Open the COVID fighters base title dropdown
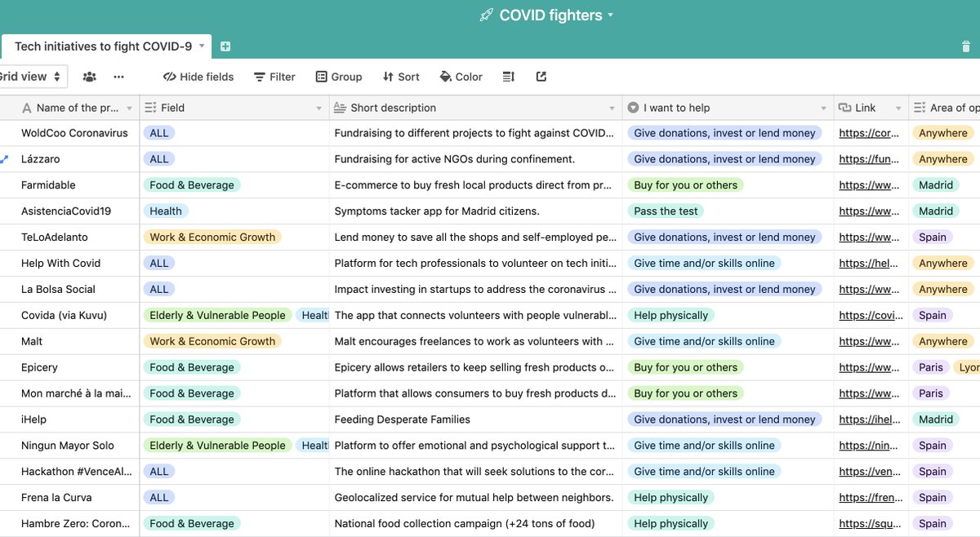 click(610, 16)
